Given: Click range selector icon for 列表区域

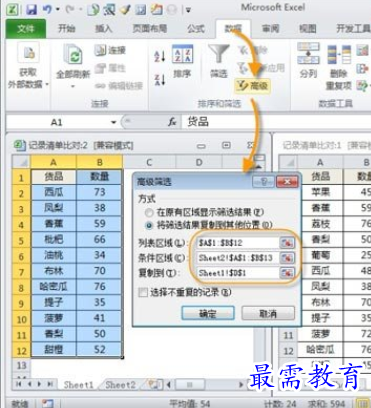Looking at the screenshot, I should coord(287,243).
